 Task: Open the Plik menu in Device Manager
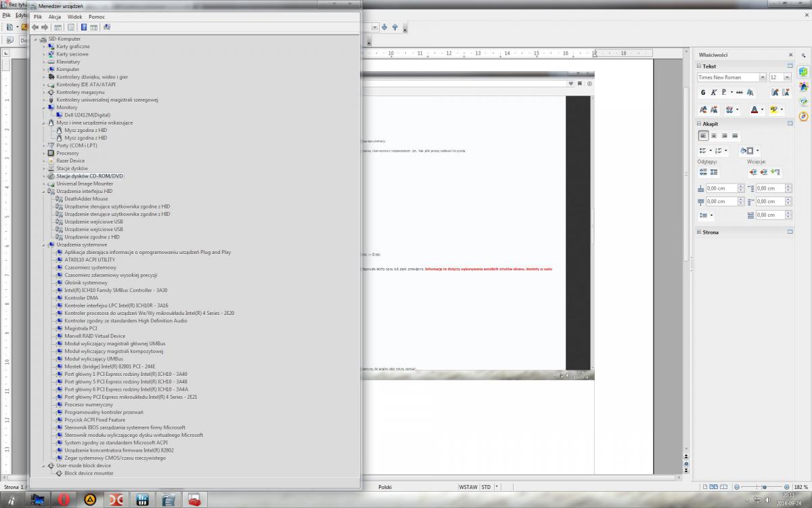[38, 16]
